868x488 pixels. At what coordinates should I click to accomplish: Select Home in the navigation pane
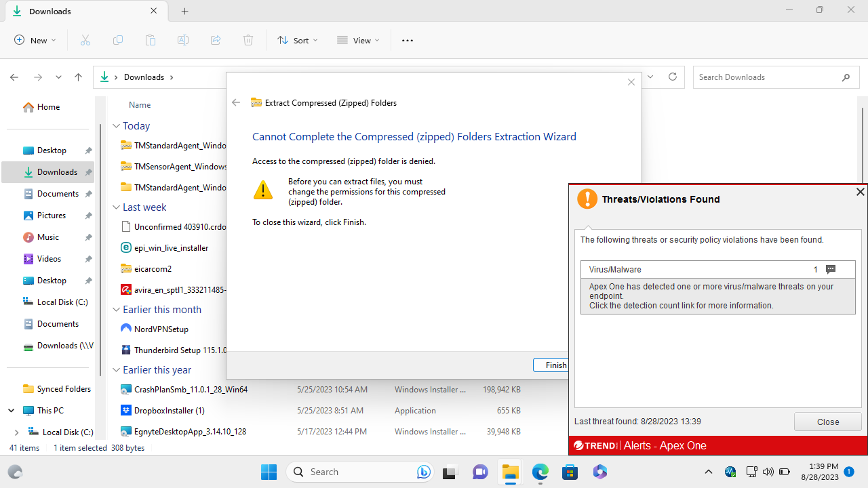47,107
